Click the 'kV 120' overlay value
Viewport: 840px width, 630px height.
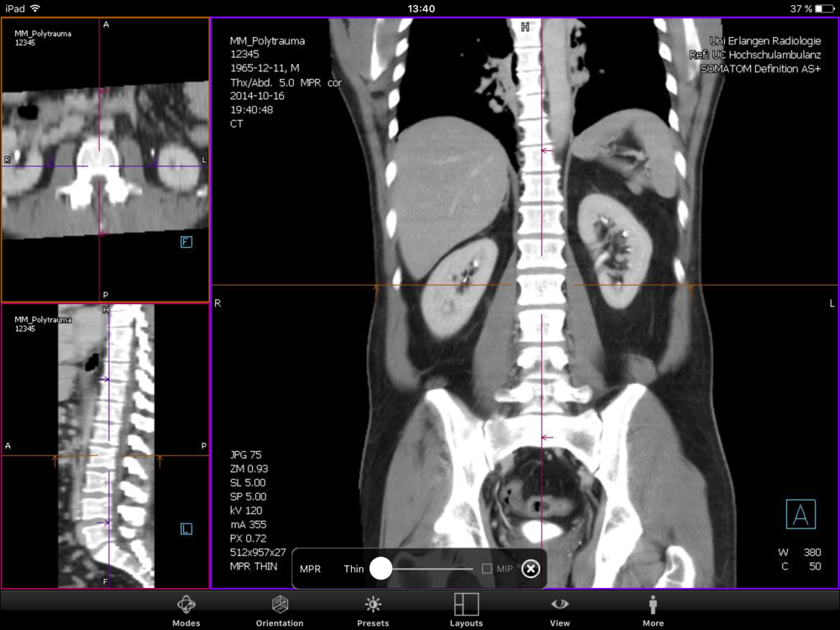coord(246,511)
